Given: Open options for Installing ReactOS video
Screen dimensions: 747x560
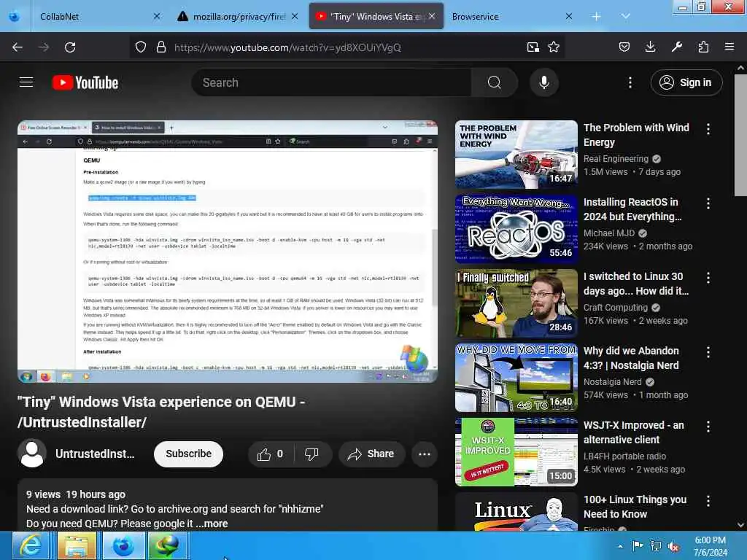Looking at the screenshot, I should [x=708, y=203].
